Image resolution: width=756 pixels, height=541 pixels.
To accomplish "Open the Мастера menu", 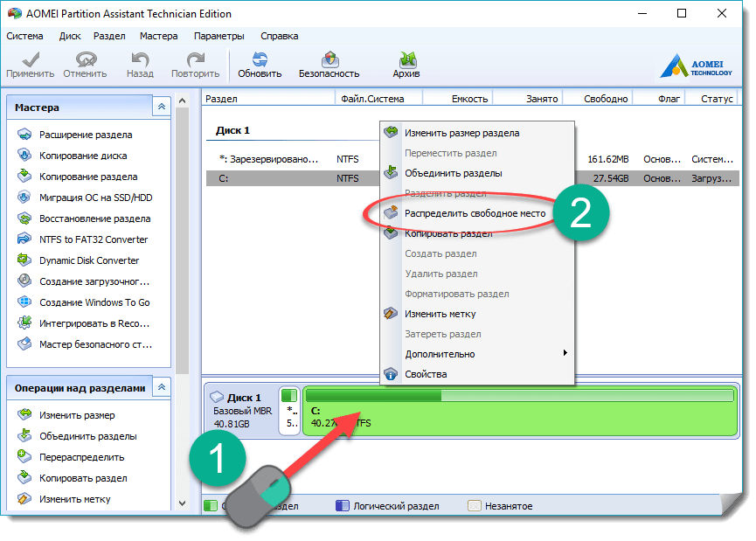I will coord(158,36).
